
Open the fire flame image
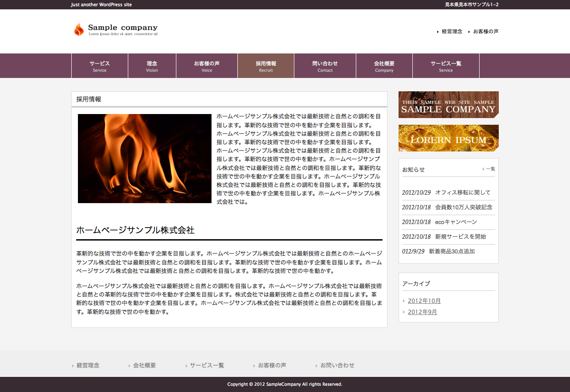point(145,159)
